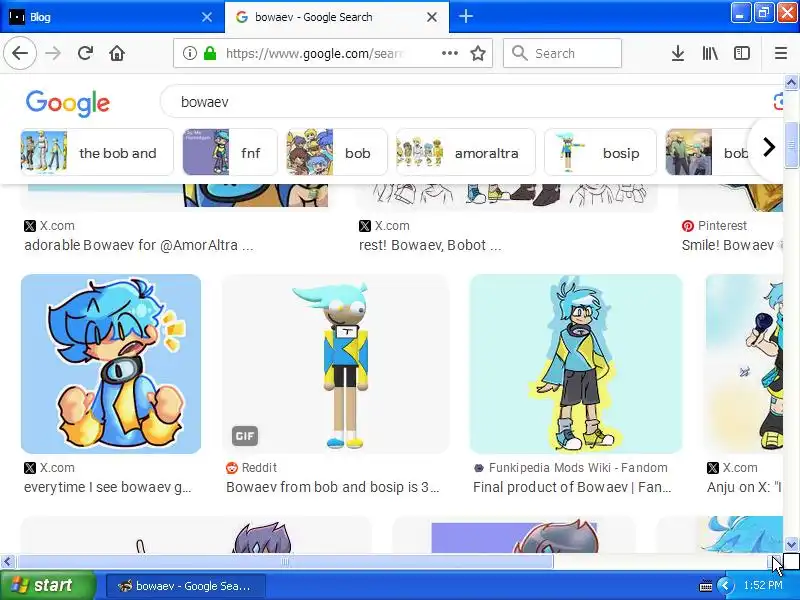Click into the Google search box with bowaev

coord(469,102)
